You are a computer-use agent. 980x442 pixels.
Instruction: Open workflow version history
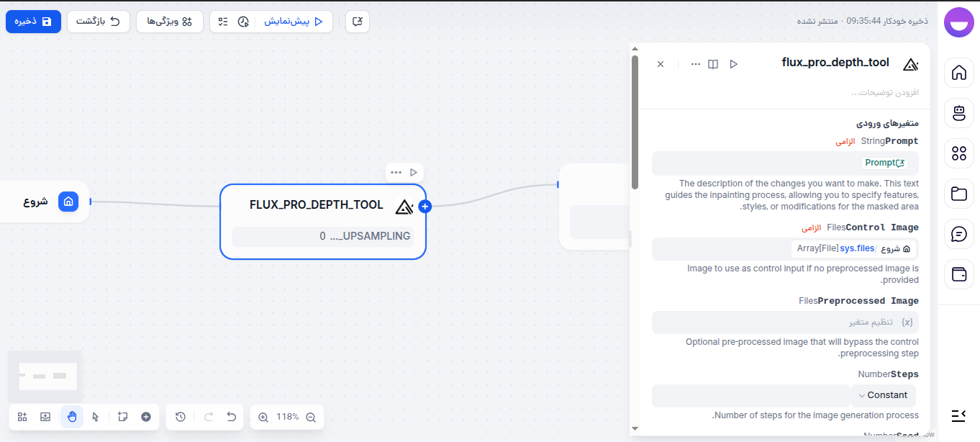point(181,417)
